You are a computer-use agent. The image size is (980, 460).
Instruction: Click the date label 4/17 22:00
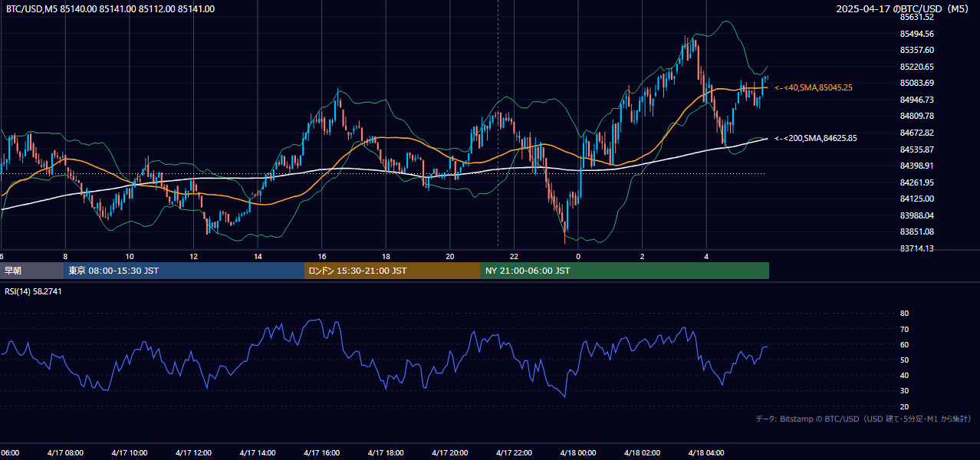pos(514,453)
